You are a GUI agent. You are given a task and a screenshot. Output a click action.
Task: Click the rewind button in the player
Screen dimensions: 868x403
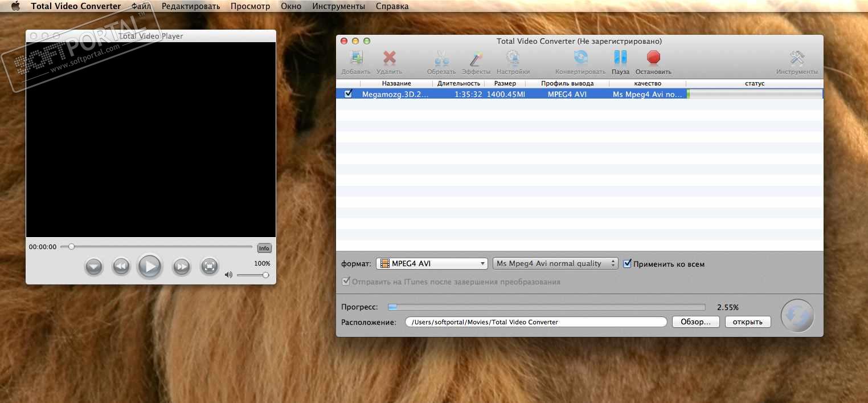pyautogui.click(x=121, y=266)
